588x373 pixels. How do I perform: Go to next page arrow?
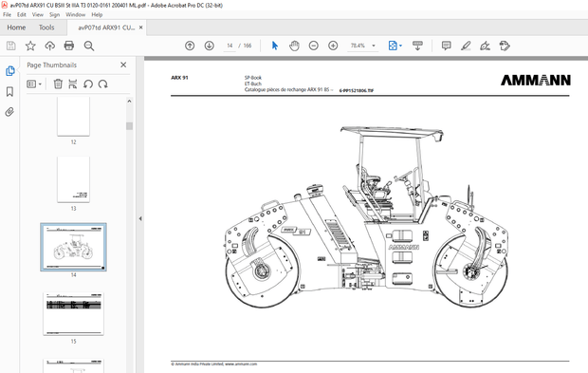click(210, 46)
